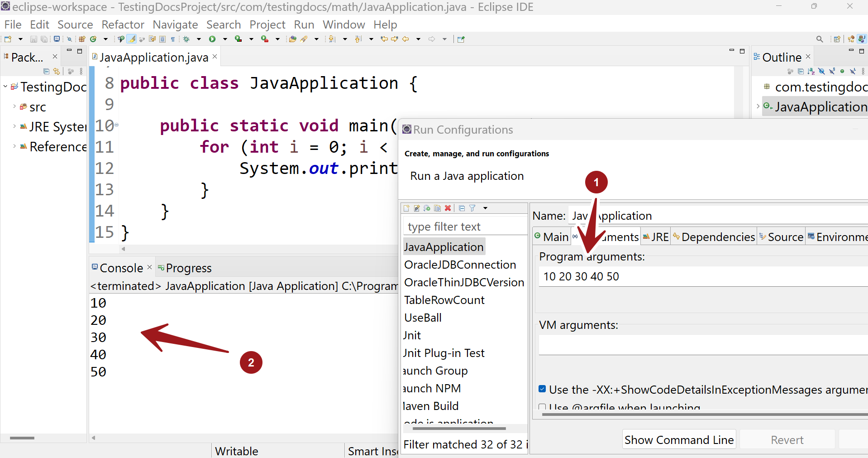This screenshot has height=458, width=868.
Task: Collapse all launch configurations
Action: click(462, 208)
